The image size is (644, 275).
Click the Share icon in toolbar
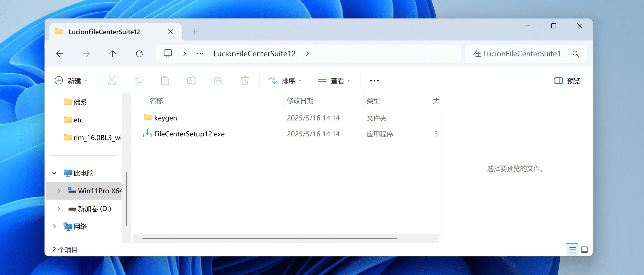(x=218, y=81)
